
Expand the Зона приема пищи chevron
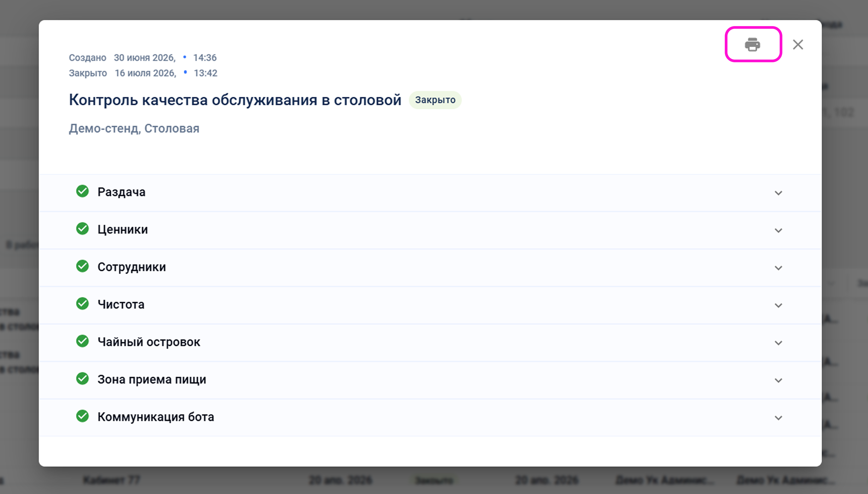[779, 381]
